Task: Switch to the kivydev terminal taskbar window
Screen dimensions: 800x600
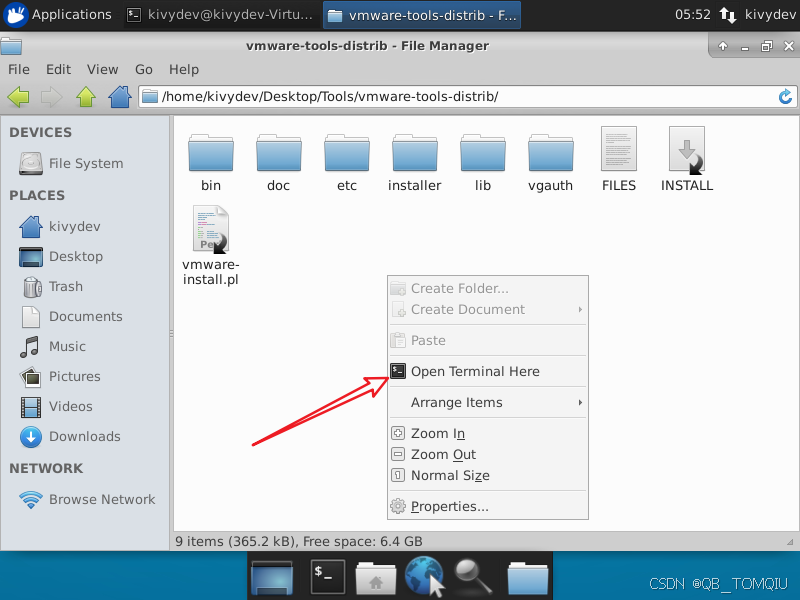Action: click(x=220, y=15)
